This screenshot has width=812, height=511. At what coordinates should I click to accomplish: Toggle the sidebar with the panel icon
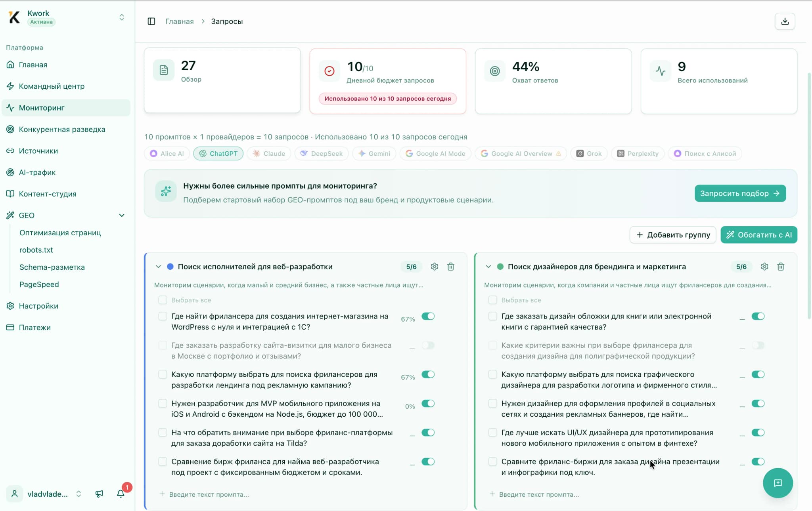pyautogui.click(x=152, y=21)
